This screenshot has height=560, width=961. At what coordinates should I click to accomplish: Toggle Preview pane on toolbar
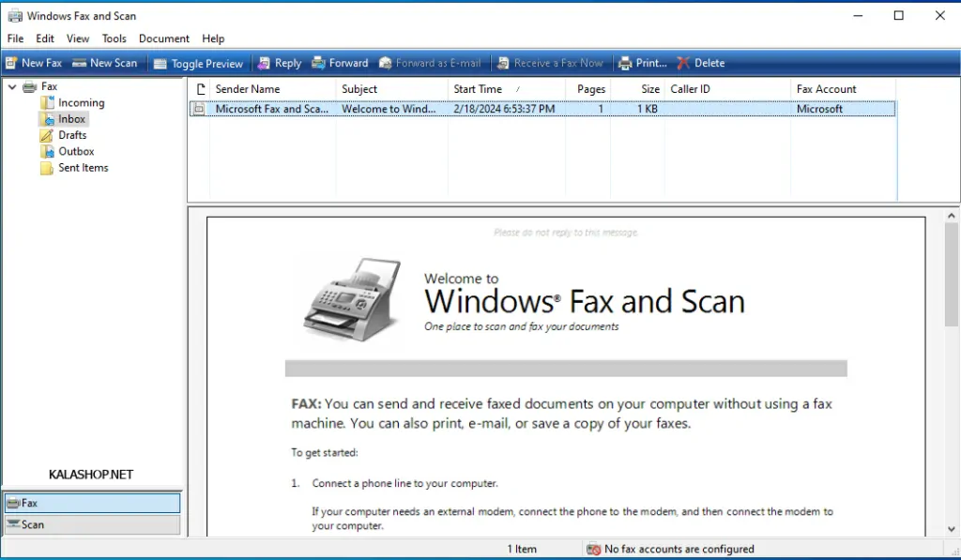[198, 64]
